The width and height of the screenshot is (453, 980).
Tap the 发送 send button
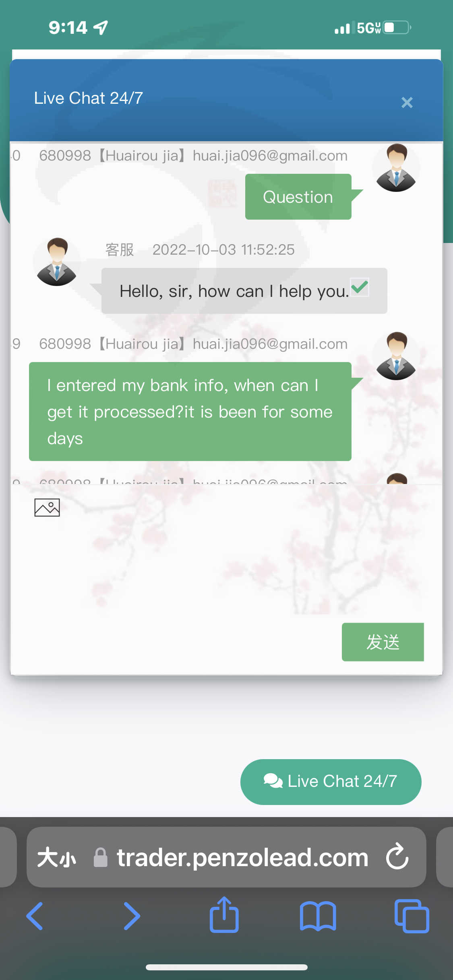pos(383,642)
